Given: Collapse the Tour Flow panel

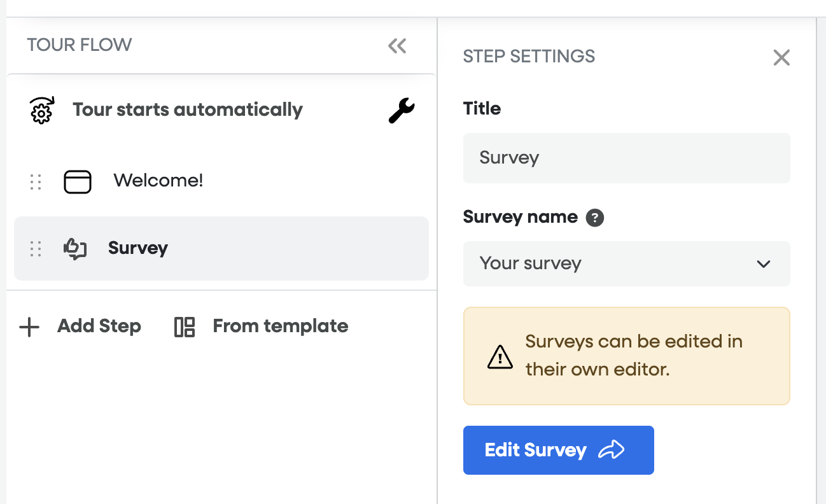Looking at the screenshot, I should click(397, 46).
